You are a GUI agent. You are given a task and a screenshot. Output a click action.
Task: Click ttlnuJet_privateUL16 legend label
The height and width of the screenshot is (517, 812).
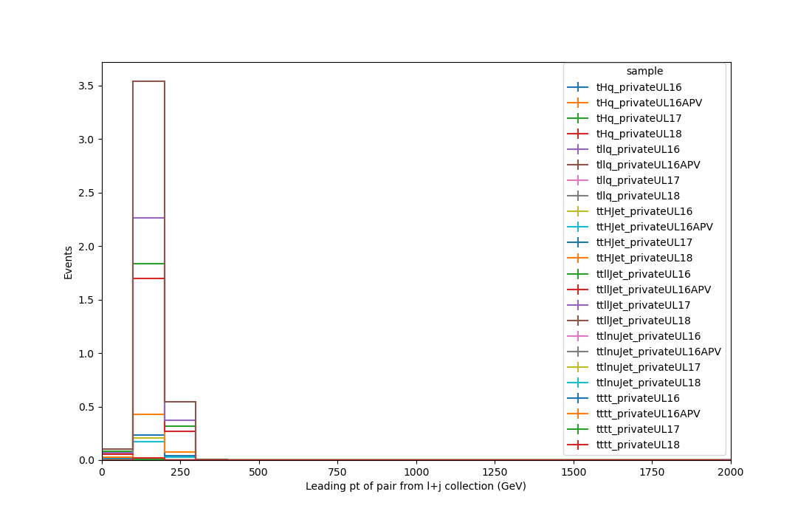click(x=648, y=337)
